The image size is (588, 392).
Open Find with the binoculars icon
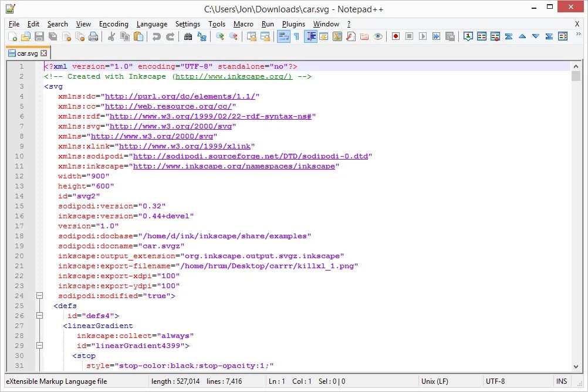[188, 36]
